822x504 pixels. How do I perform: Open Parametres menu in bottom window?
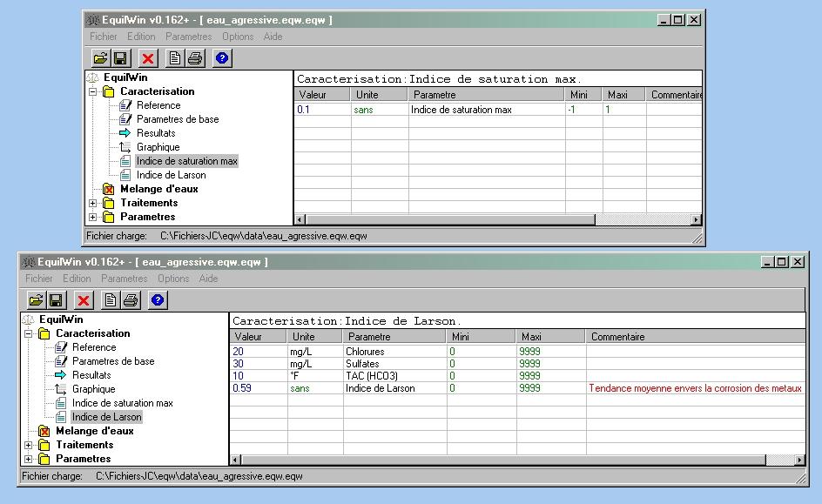(125, 279)
